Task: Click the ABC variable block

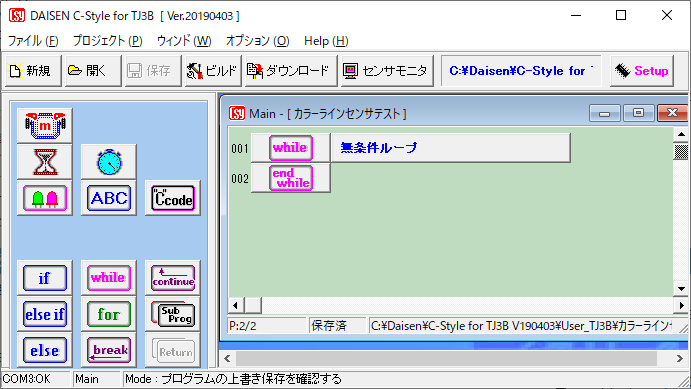Action: (x=109, y=198)
